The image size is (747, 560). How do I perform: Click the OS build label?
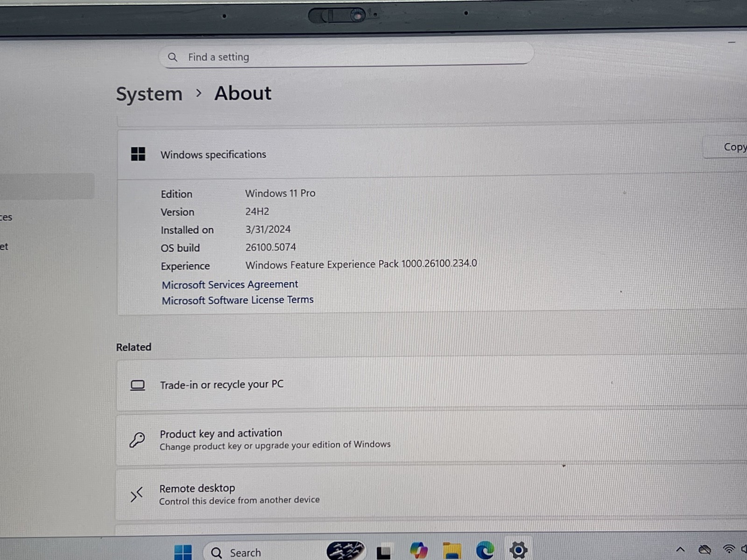(x=180, y=248)
